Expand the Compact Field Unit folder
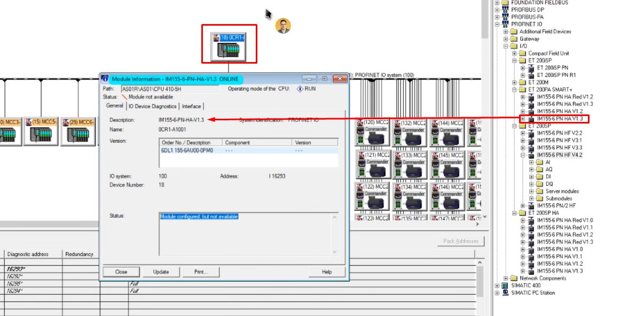Viewport: 644px width, 316px height. click(x=514, y=53)
